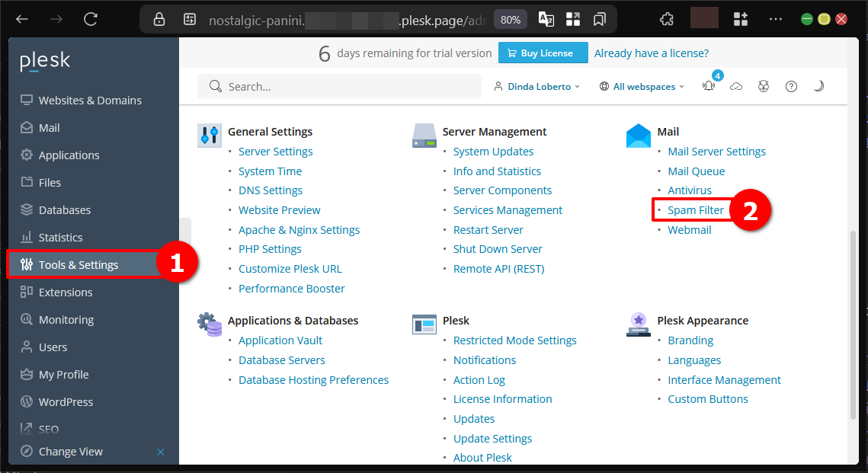The width and height of the screenshot is (868, 473).
Task: Open the Plesky owl assistant icon
Action: point(764,86)
